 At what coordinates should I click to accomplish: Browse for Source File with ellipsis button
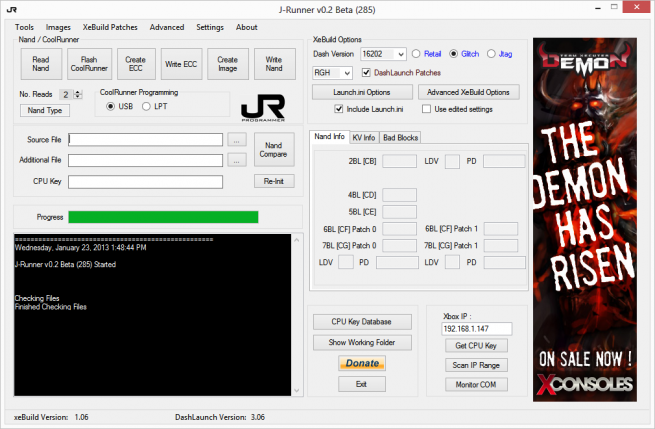pos(236,140)
